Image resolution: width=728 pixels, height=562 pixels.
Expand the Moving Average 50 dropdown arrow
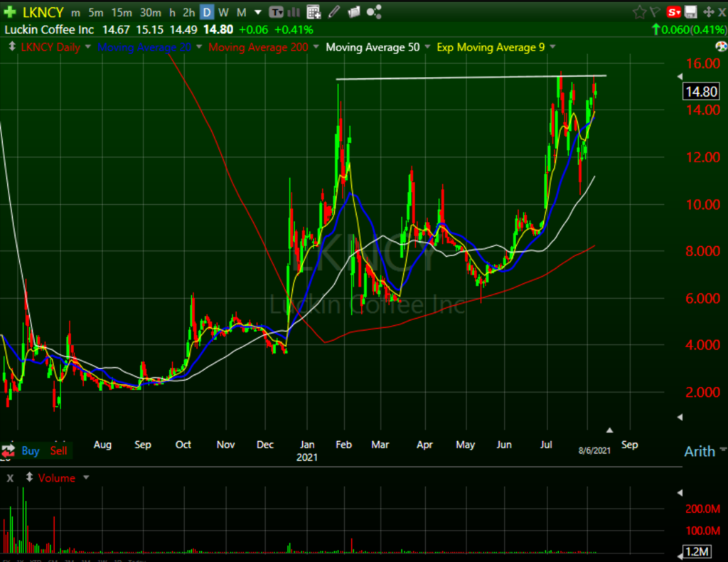(x=427, y=47)
